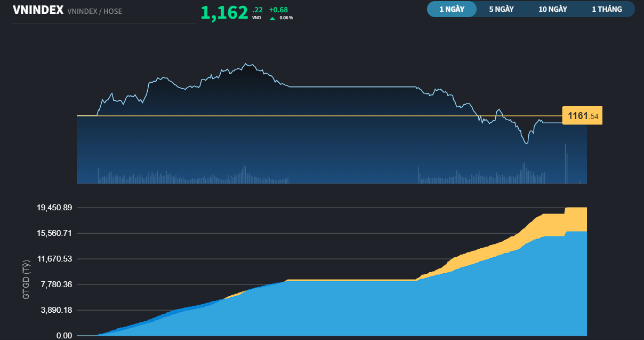The height and width of the screenshot is (340, 644).
Task: Switch to the 5 NGÀY tab
Action: (x=501, y=9)
